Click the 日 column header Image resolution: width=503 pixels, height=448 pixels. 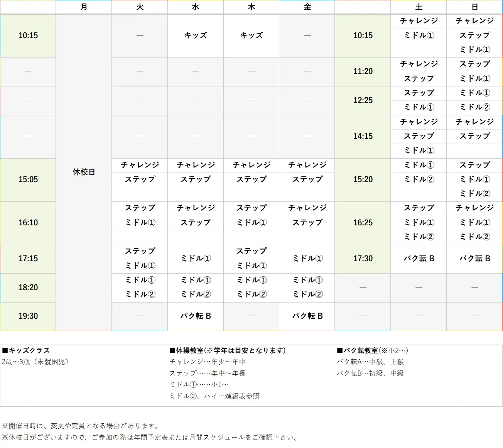click(x=474, y=7)
